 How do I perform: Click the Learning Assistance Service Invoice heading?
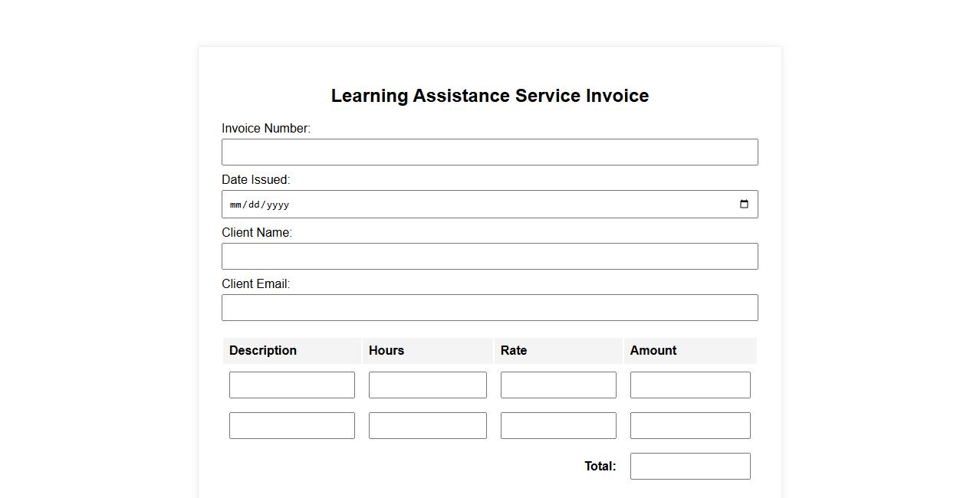coord(489,96)
